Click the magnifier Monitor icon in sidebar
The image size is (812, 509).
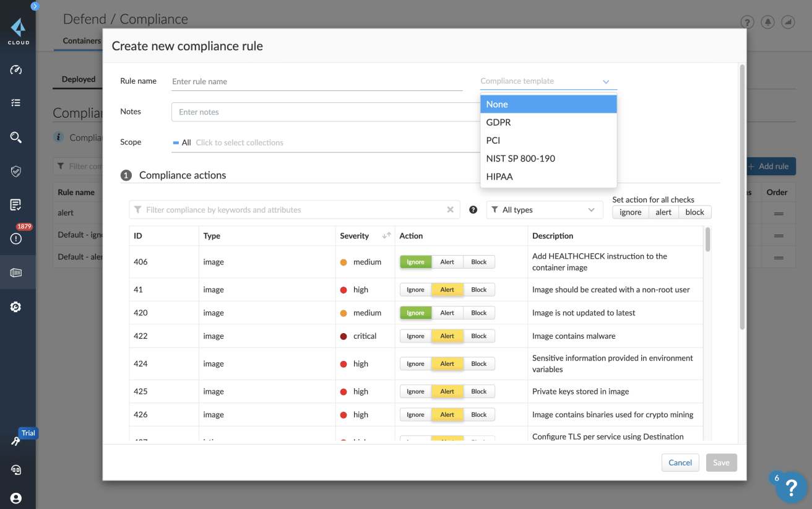click(x=16, y=137)
